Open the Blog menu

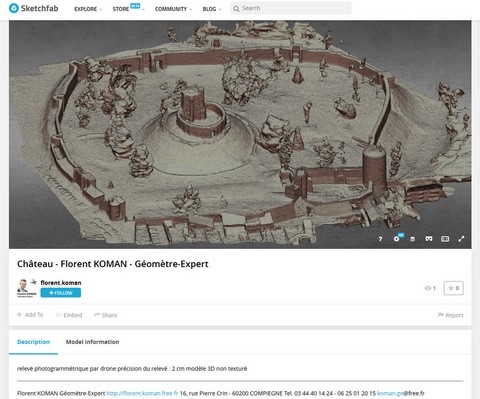[211, 9]
